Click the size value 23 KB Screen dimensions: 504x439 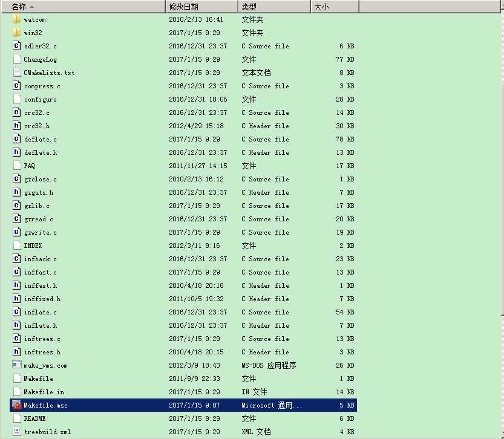345,259
